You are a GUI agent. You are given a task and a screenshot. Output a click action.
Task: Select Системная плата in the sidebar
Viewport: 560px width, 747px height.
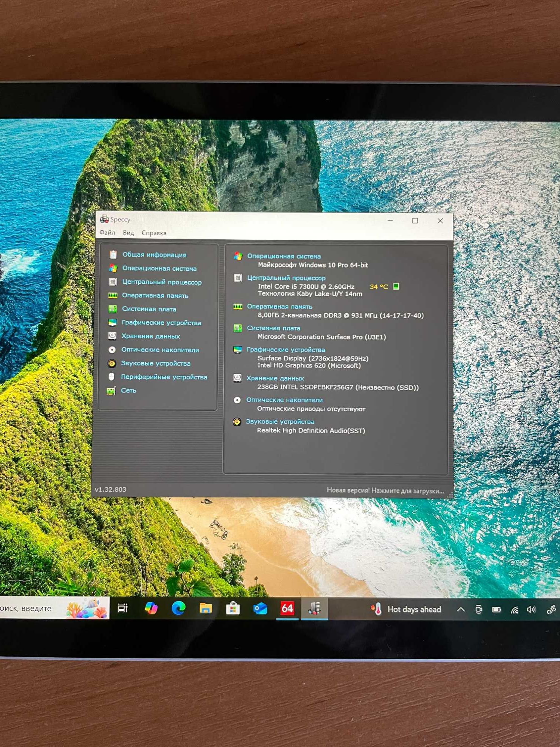[149, 309]
